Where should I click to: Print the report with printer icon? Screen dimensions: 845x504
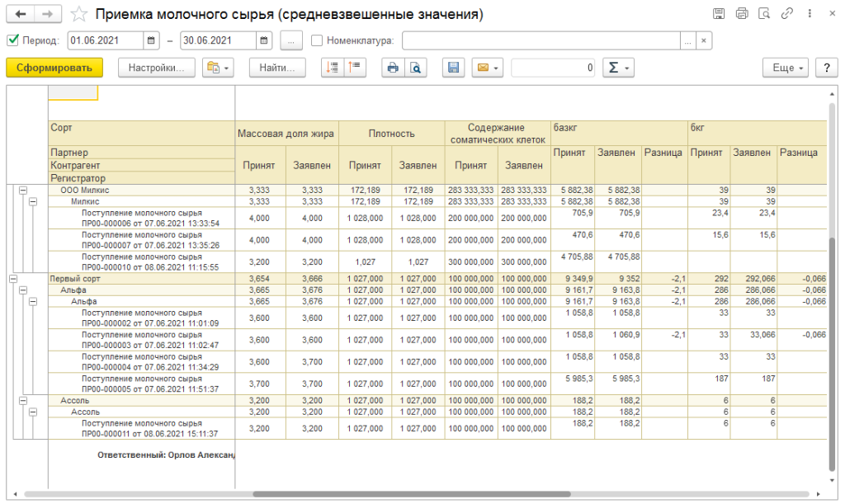(x=394, y=68)
